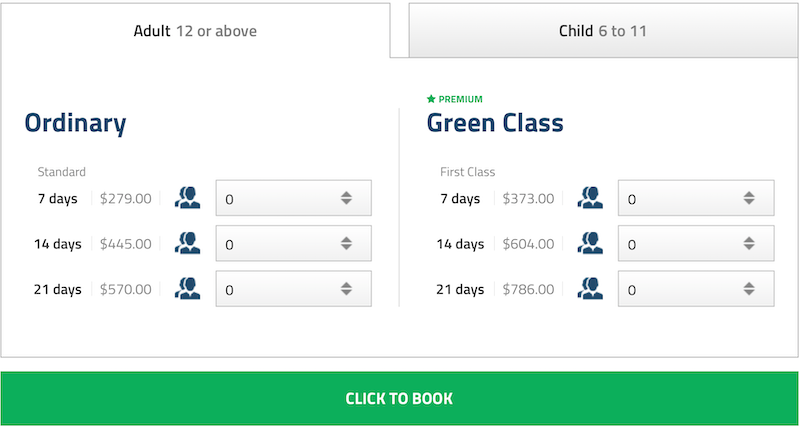
Task: Click the green Click to Book button
Action: pyautogui.click(x=399, y=398)
